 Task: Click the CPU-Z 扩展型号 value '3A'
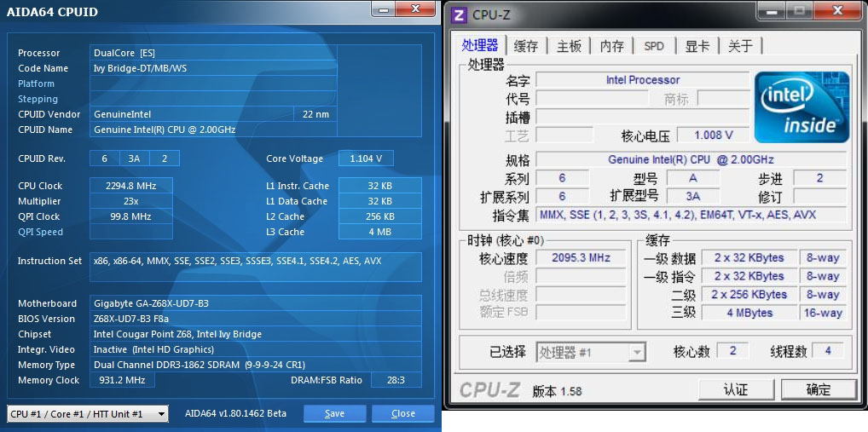click(x=693, y=196)
